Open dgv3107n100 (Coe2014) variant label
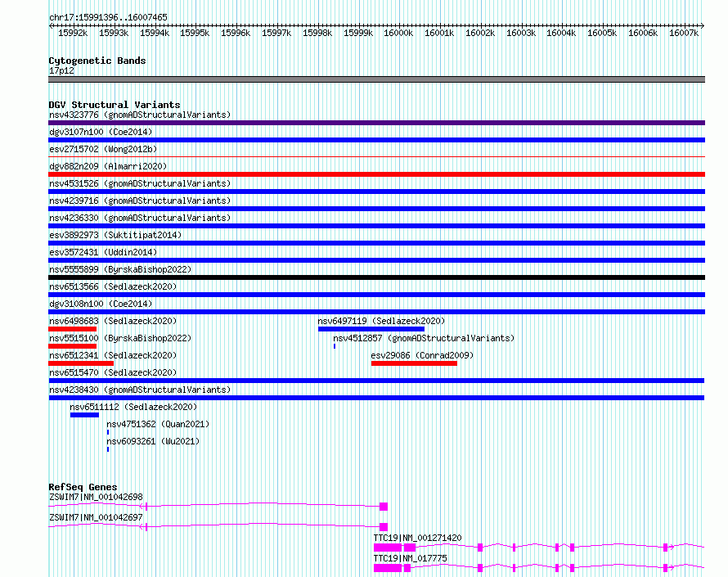The height and width of the screenshot is (577, 728). pos(101,132)
